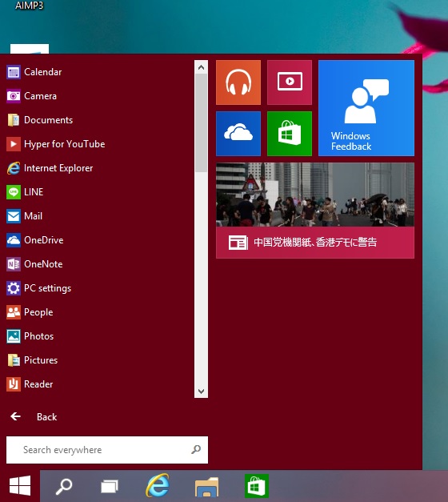Open the PC settings gear icon
Image resolution: width=448 pixels, height=502 pixels.
pyautogui.click(x=14, y=288)
